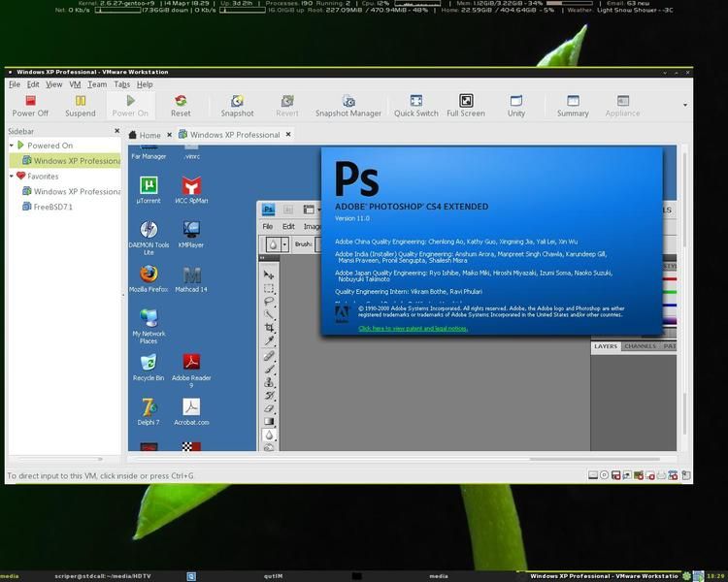This screenshot has width=728, height=582.
Task: Open the Snapshot Manager
Action: (348, 106)
